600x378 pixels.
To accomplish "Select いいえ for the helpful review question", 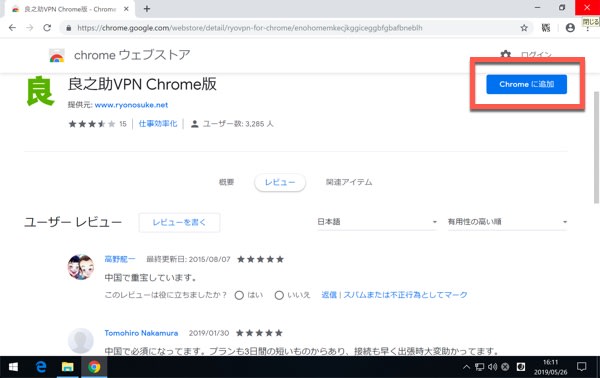I will coord(279,295).
